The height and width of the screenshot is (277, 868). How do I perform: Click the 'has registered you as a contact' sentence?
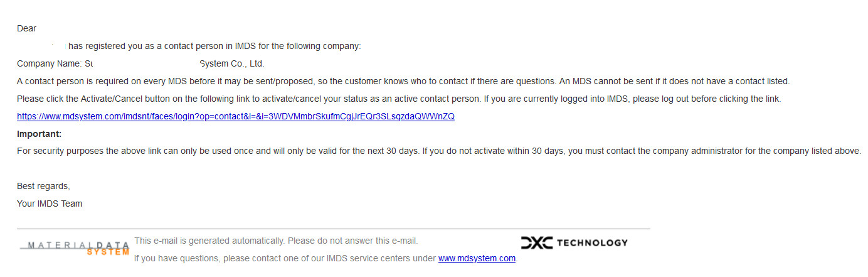214,46
